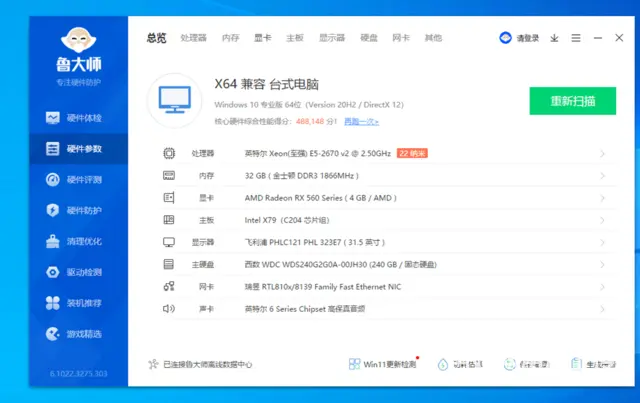Click the power estimate droplet icon
The height and width of the screenshot is (403, 640).
[x=443, y=364]
